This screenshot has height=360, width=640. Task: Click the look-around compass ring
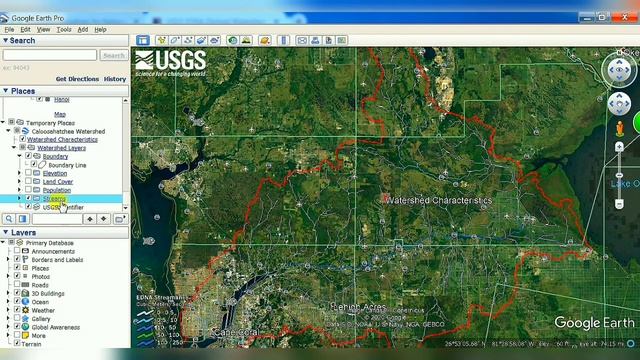[x=619, y=70]
